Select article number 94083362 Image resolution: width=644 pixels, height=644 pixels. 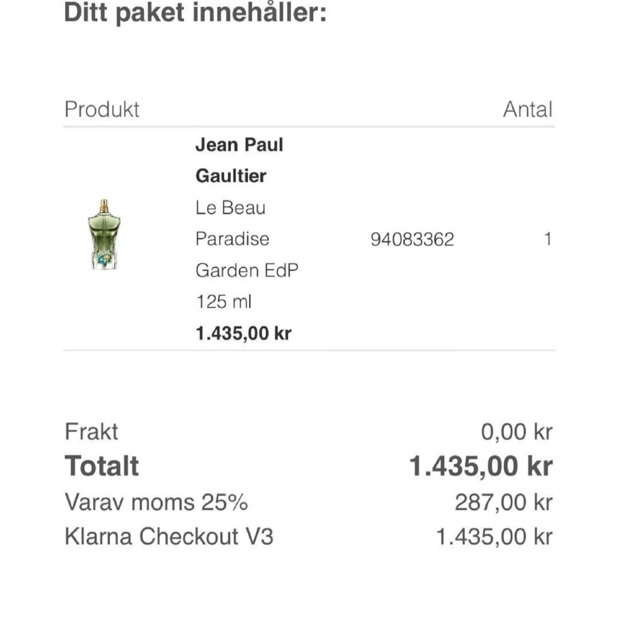[x=412, y=239]
